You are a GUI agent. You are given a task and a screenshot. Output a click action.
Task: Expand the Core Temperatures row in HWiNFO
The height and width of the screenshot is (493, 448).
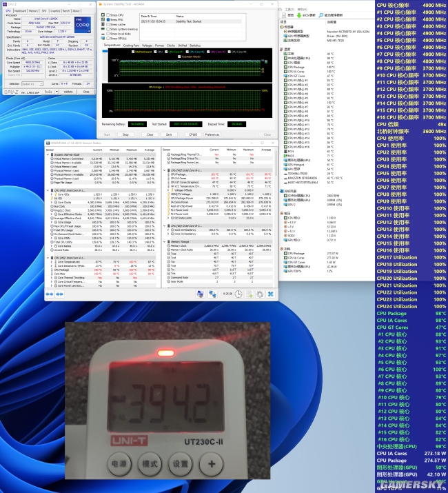(x=52, y=262)
